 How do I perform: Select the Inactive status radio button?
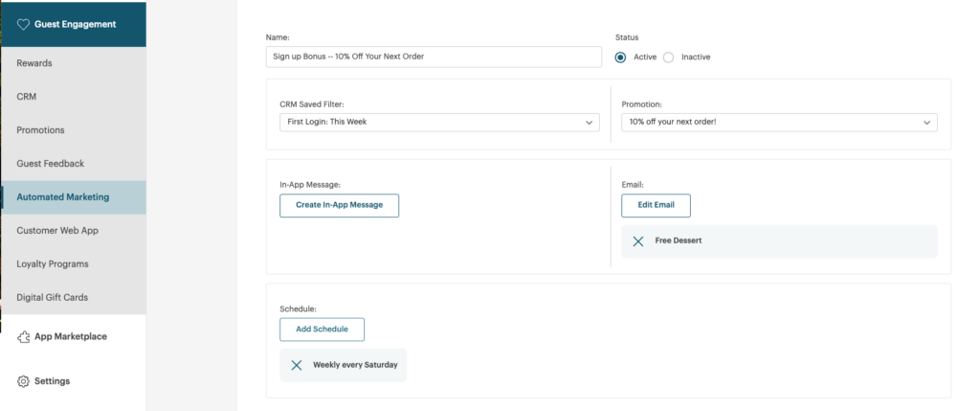[669, 57]
